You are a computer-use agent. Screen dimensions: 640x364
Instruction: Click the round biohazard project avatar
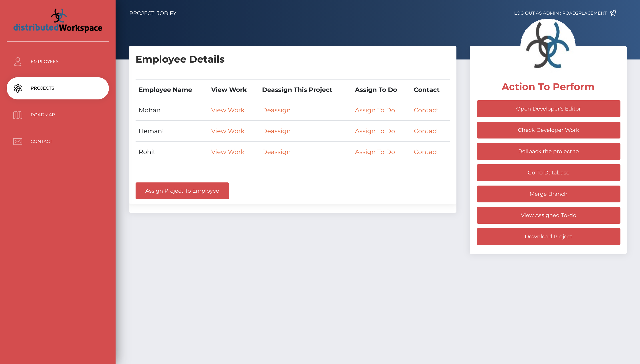click(x=548, y=45)
